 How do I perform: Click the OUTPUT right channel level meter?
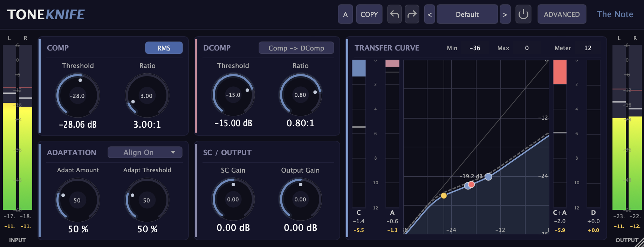pos(635,127)
